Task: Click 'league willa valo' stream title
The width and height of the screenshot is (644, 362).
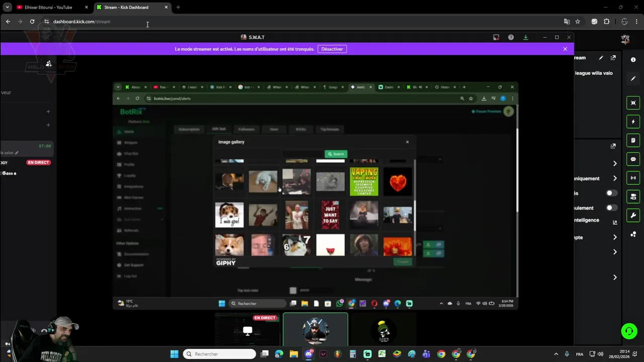Action: pyautogui.click(x=594, y=73)
